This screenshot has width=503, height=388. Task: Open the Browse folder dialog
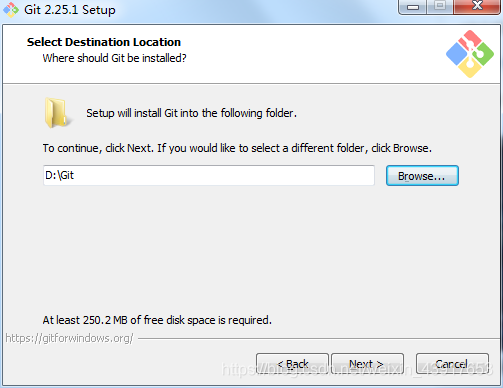click(x=422, y=176)
